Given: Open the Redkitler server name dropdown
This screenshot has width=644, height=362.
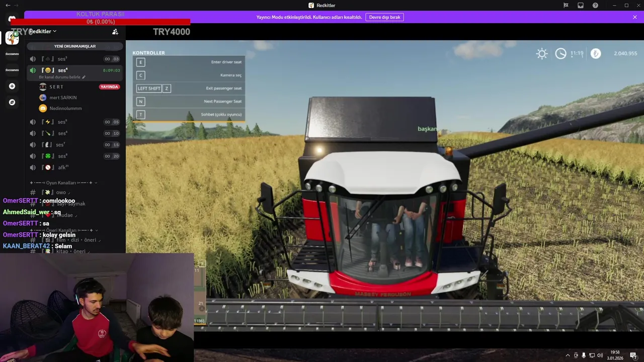Looking at the screenshot, I should pos(42,31).
